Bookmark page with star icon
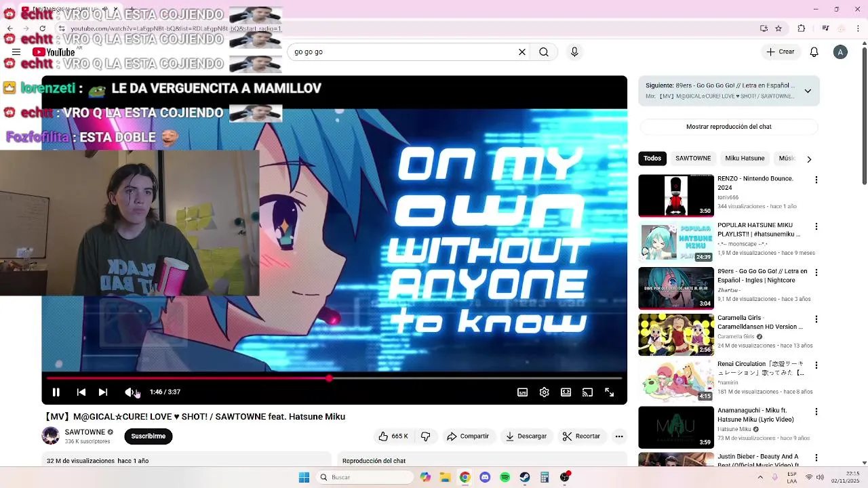The image size is (868, 488). point(778,28)
